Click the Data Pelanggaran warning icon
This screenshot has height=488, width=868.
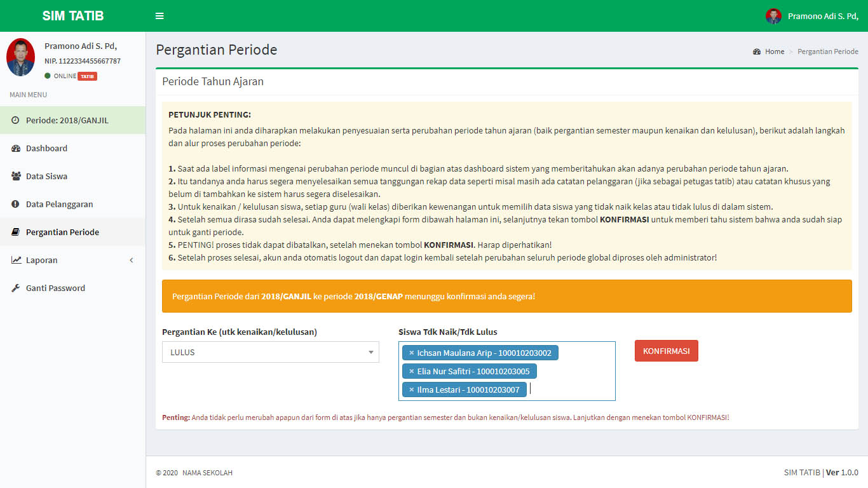point(15,204)
